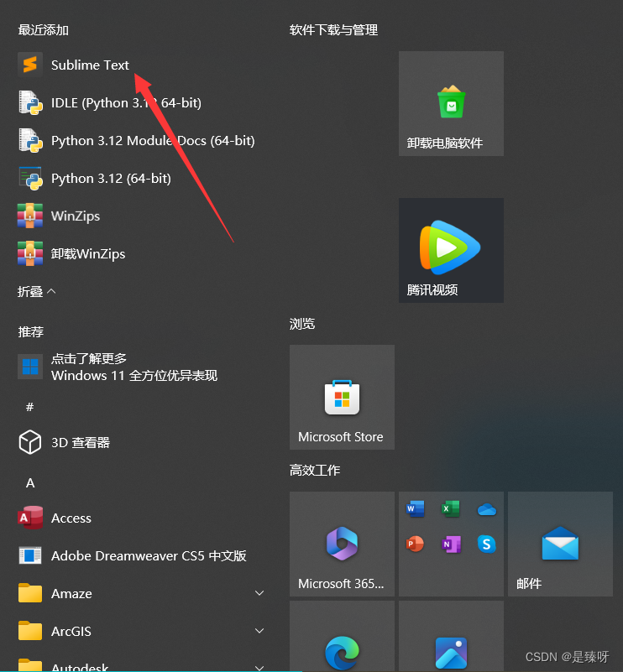Image resolution: width=623 pixels, height=672 pixels.
Task: Launch OneNote from the Office tile group
Action: click(451, 544)
